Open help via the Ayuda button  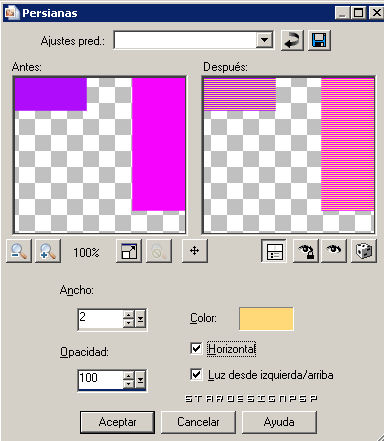pos(279,422)
